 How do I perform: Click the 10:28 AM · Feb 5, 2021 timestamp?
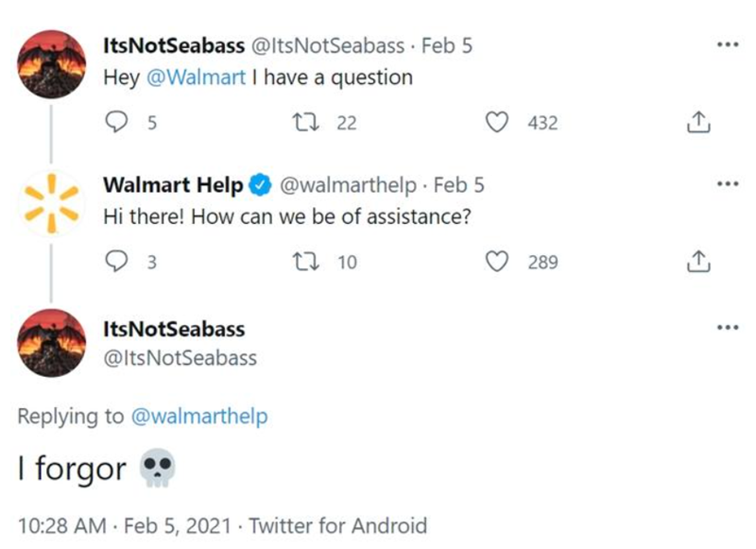coord(127,525)
